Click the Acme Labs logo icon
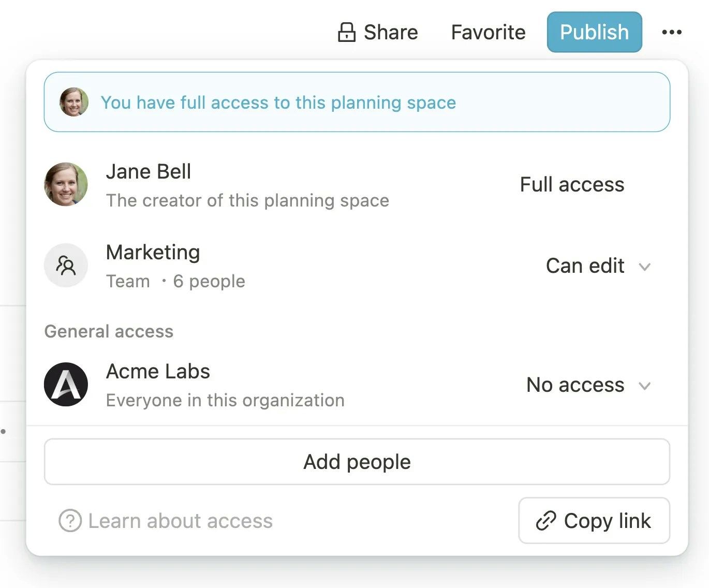Image resolution: width=709 pixels, height=588 pixels. pos(66,385)
